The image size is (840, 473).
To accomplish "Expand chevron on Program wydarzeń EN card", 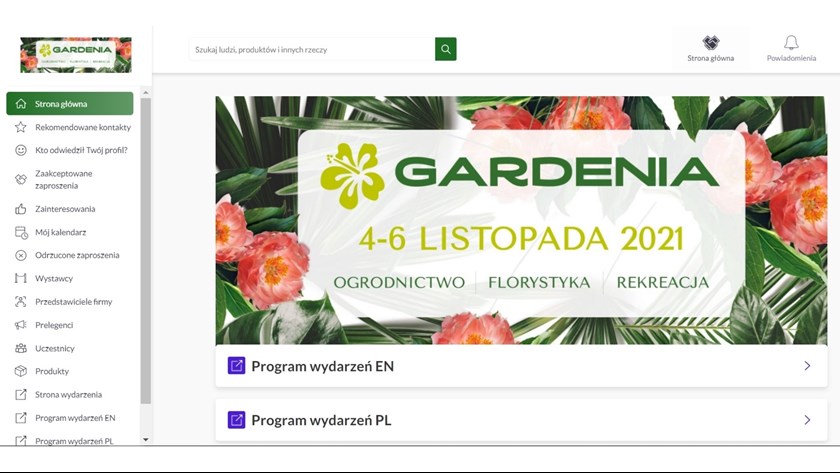I will [807, 366].
